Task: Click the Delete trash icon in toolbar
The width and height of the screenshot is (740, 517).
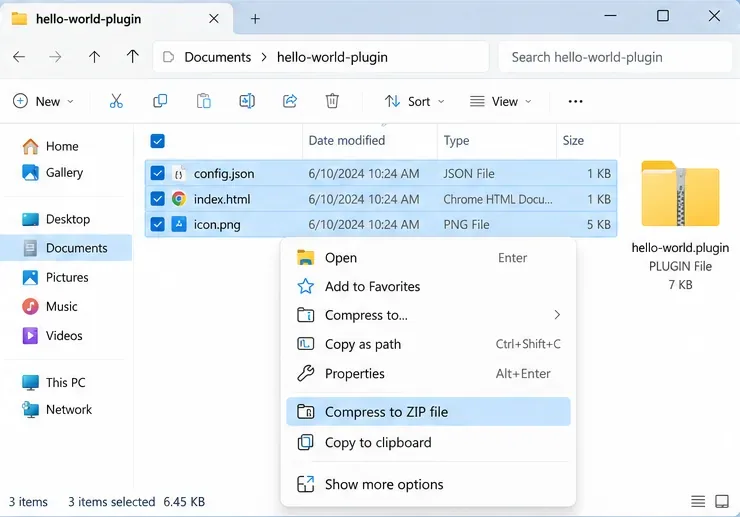Action: click(332, 101)
